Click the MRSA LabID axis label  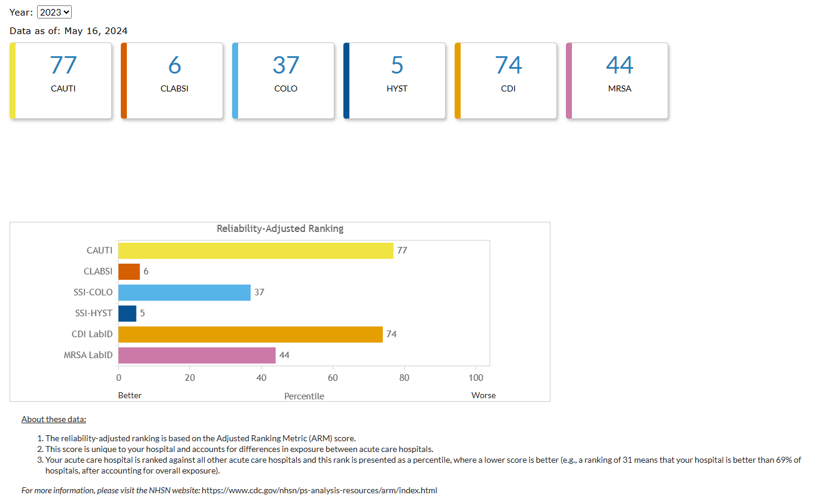[88, 355]
